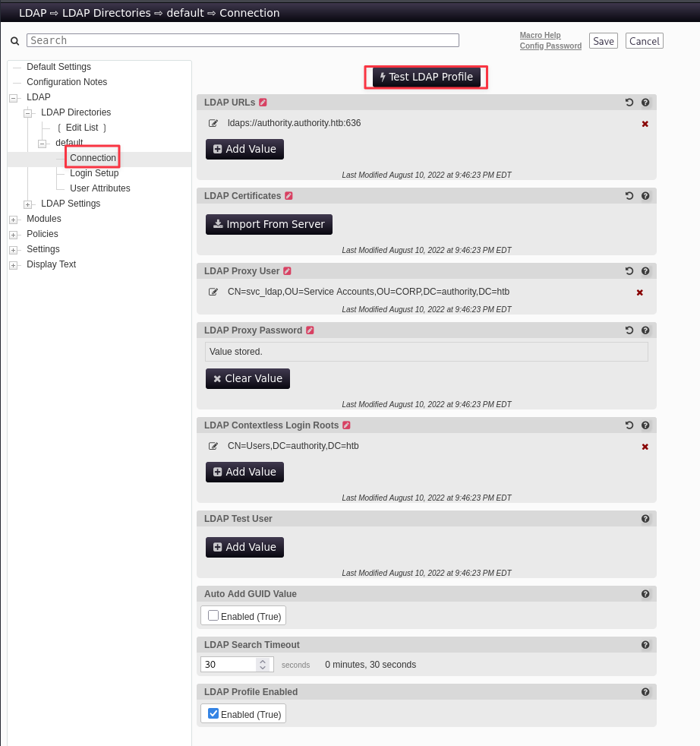700x746 pixels.
Task: Select the LDAP Settings tree item
Action: coord(71,204)
